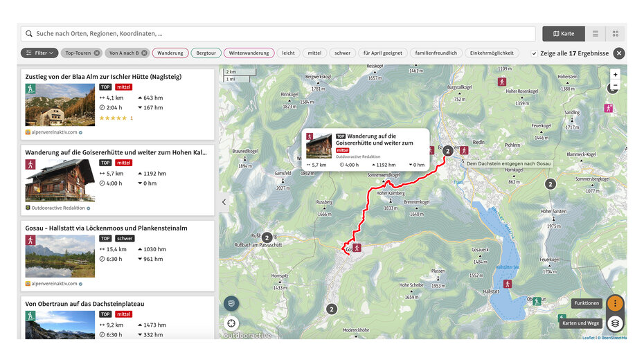
Task: Switch to grid tile view icon
Action: pos(615,34)
